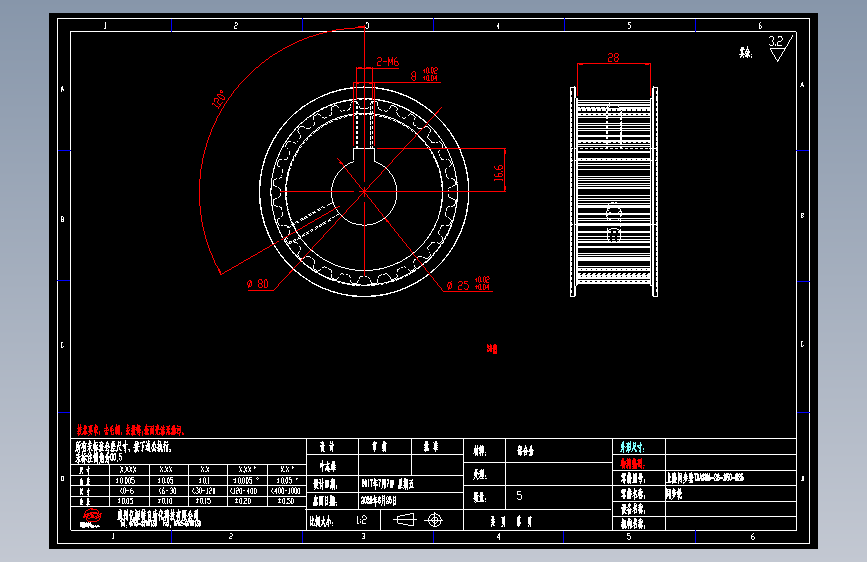Select the cyan label in title block
867x562 pixels.
(632, 447)
